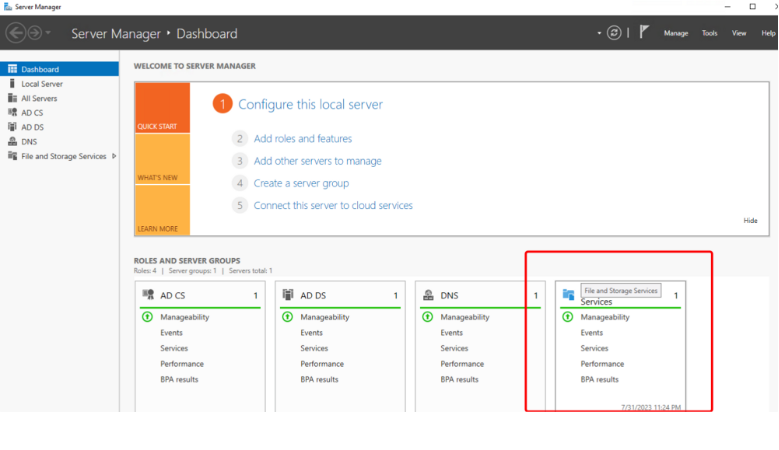Open the View menu

click(739, 33)
